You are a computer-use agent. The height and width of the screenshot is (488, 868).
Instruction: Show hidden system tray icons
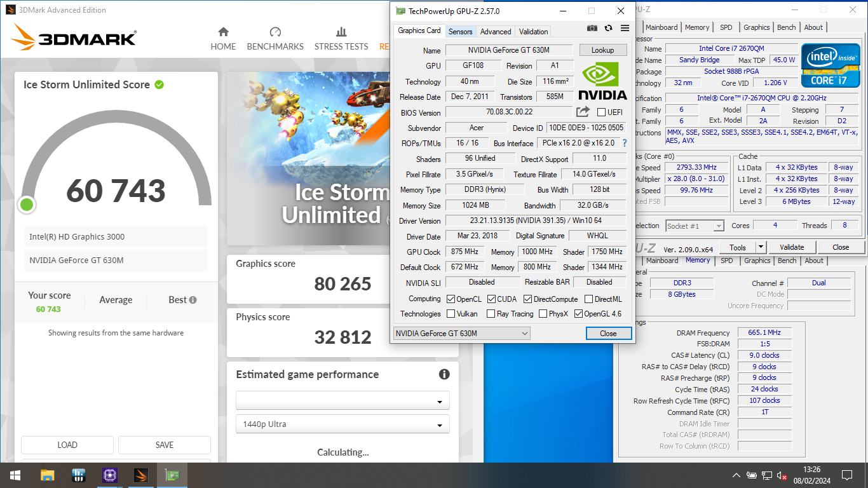(x=736, y=475)
